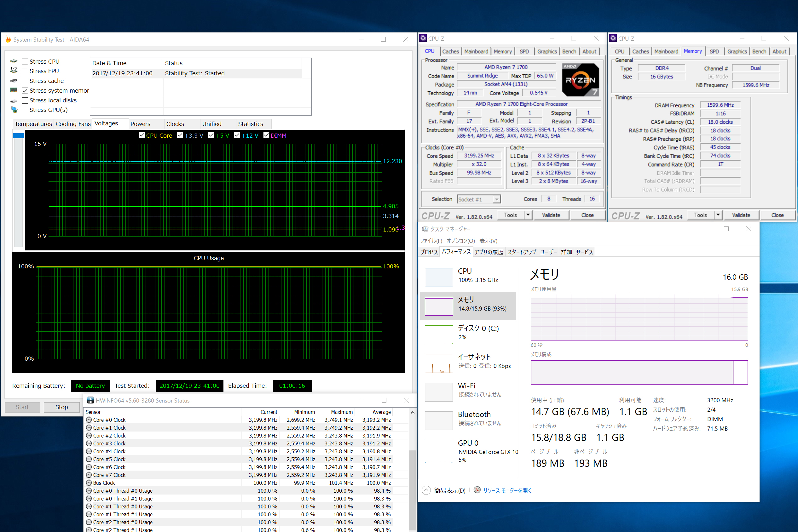The width and height of the screenshot is (798, 532).
Task: Switch to the Temperatures tab in AIDA64
Action: 33,124
